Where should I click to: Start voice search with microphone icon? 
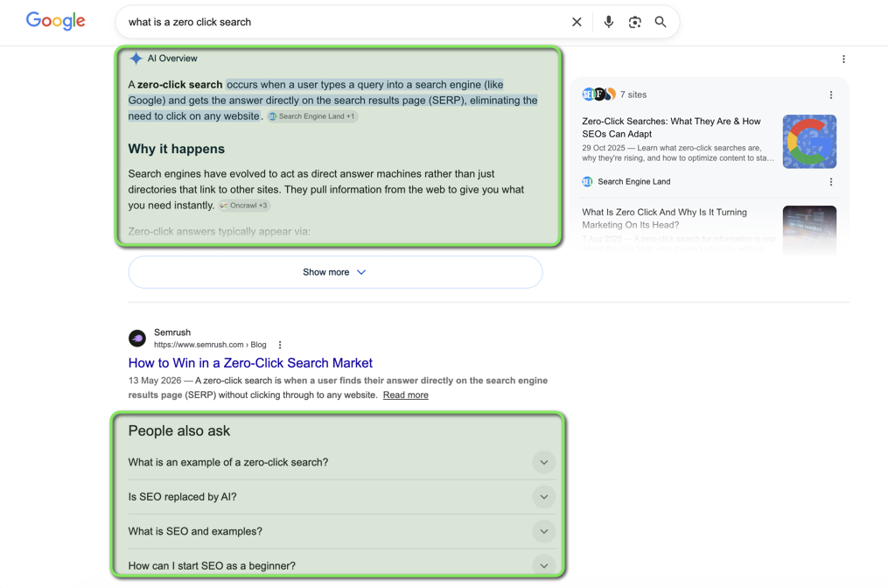coord(608,22)
